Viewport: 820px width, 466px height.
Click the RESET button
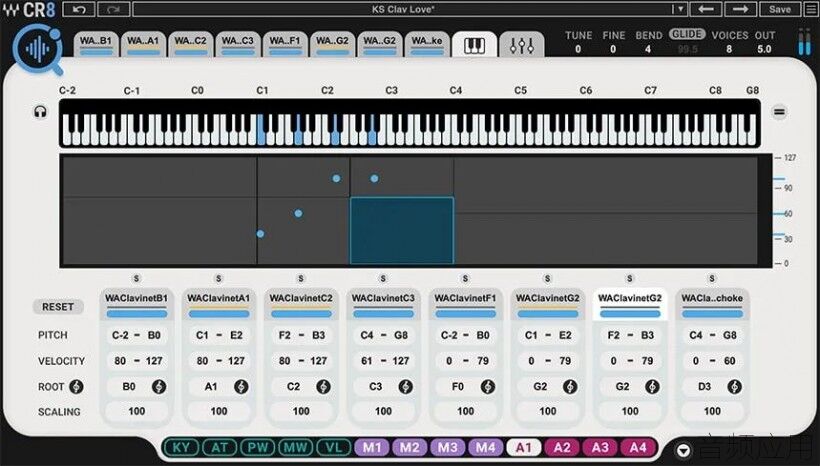point(58,306)
